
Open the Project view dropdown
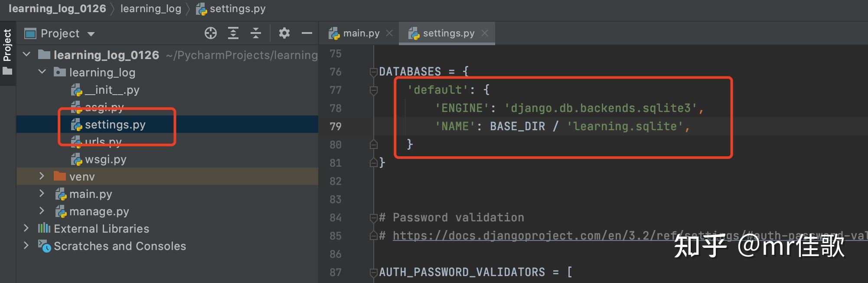[91, 34]
